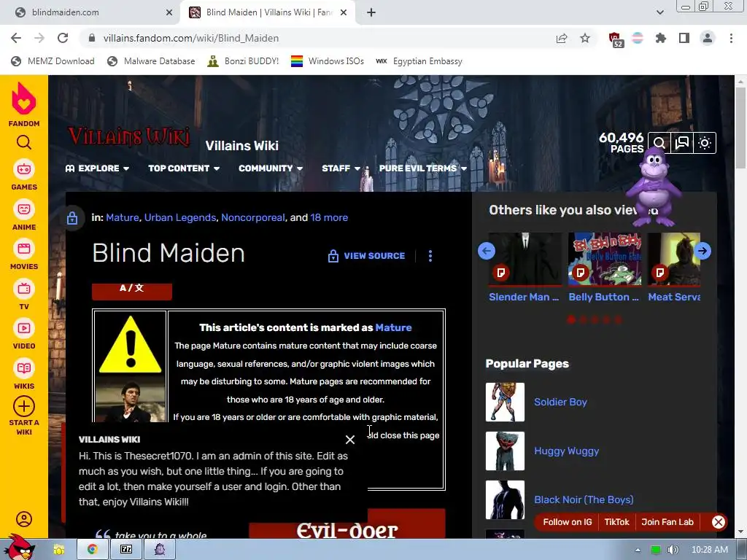Screen dimensions: 747x560
Task: Toggle light/dark theme sun icon
Action: tap(705, 143)
